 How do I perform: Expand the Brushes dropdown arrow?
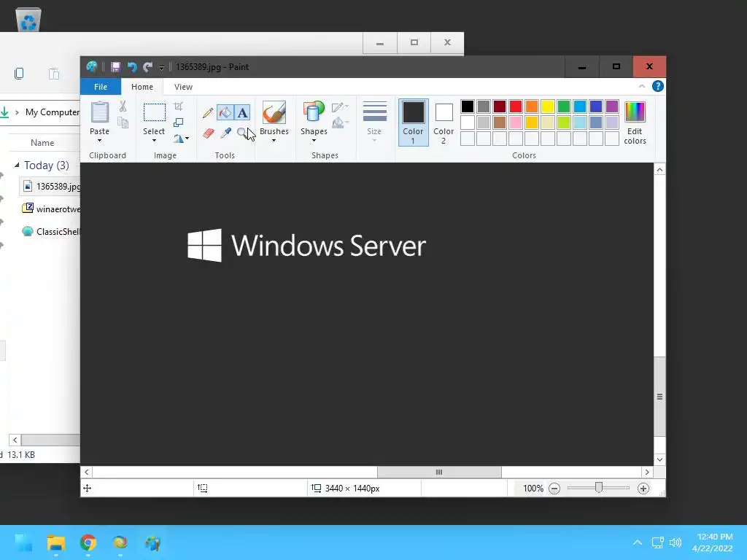274,141
